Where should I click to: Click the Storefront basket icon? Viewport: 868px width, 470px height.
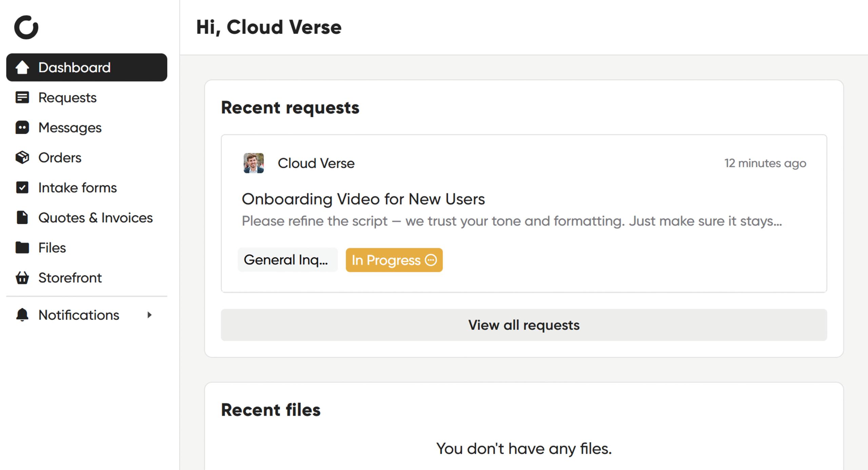(x=22, y=278)
